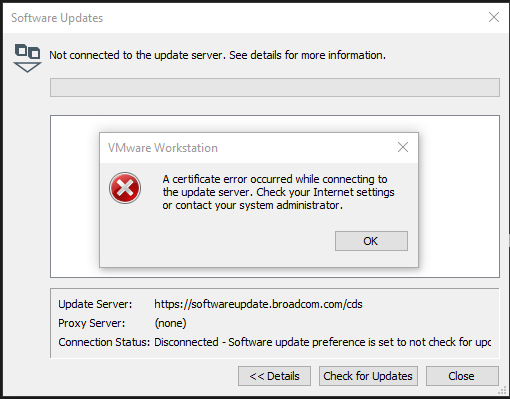Viewport: 510px width, 399px height.
Task: Confirm the certificate error with OK
Action: pyautogui.click(x=371, y=241)
